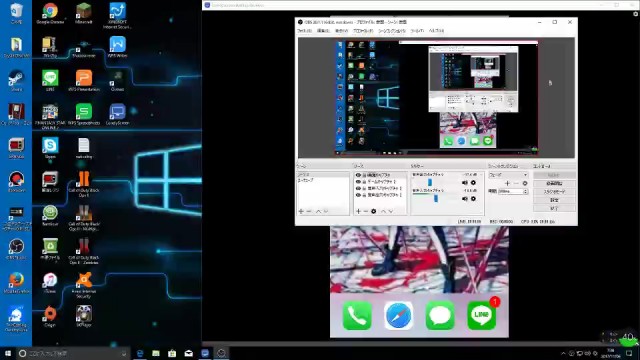Image resolution: width=640 pixels, height=360 pixels.
Task: Open settings gear for second mixer channel
Action: pos(473,199)
